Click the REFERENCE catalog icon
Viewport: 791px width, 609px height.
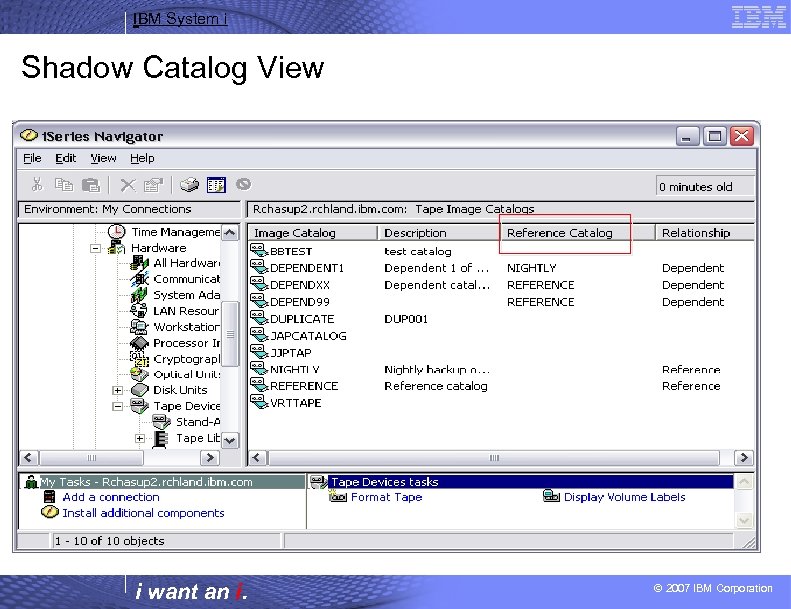(259, 385)
